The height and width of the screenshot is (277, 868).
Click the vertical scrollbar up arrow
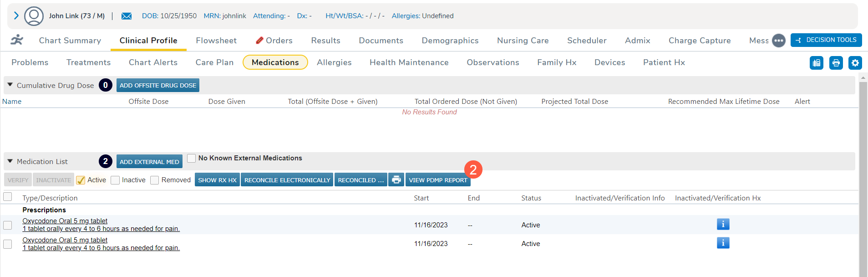click(863, 78)
